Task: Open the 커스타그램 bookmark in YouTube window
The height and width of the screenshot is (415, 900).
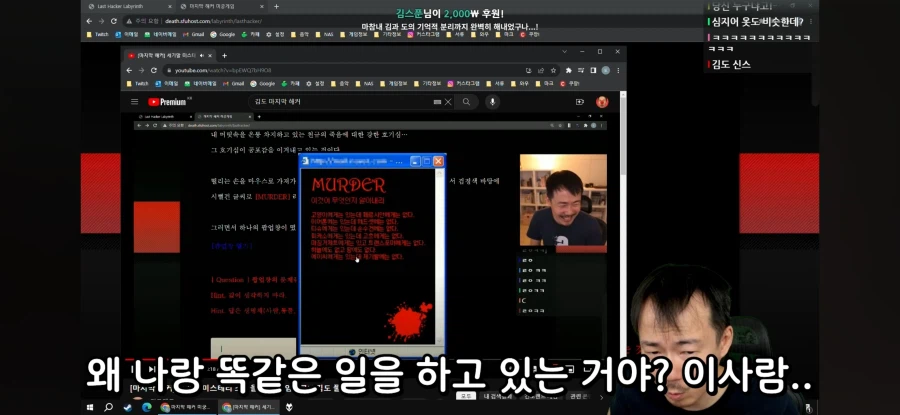Action: point(464,83)
